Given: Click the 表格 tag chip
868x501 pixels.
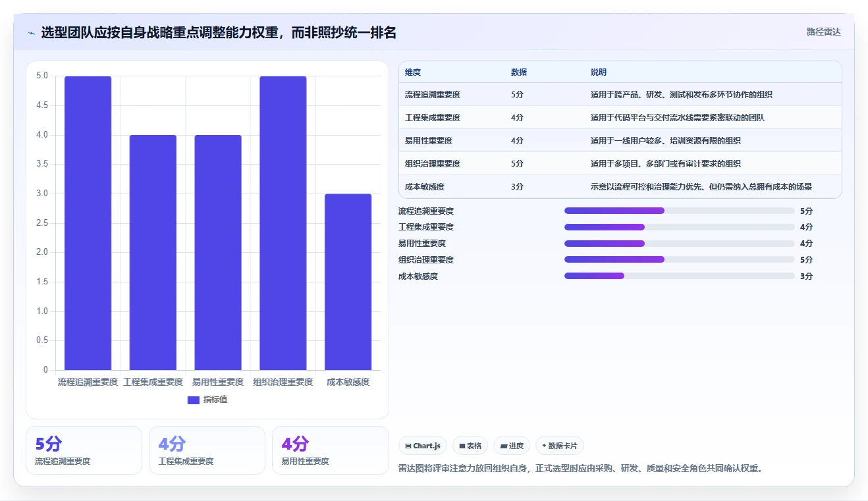Looking at the screenshot, I should pos(470,446).
